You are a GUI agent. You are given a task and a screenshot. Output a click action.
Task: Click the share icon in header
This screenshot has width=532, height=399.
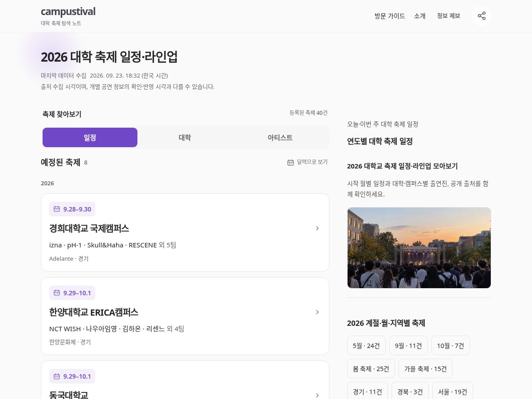tap(481, 16)
